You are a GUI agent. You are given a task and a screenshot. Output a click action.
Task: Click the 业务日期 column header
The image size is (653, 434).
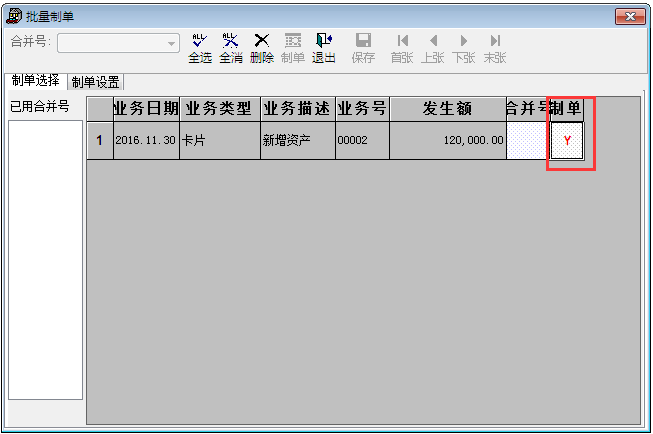(x=146, y=109)
